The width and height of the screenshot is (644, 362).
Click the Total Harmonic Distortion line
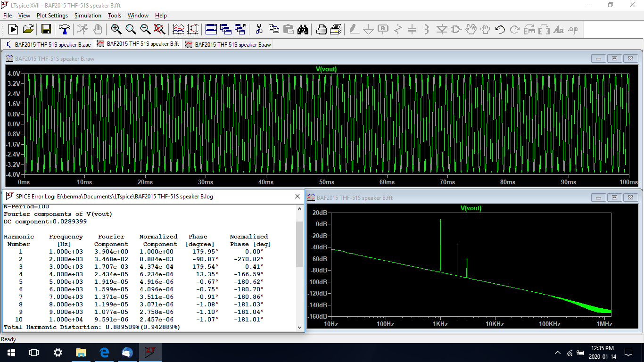point(92,327)
